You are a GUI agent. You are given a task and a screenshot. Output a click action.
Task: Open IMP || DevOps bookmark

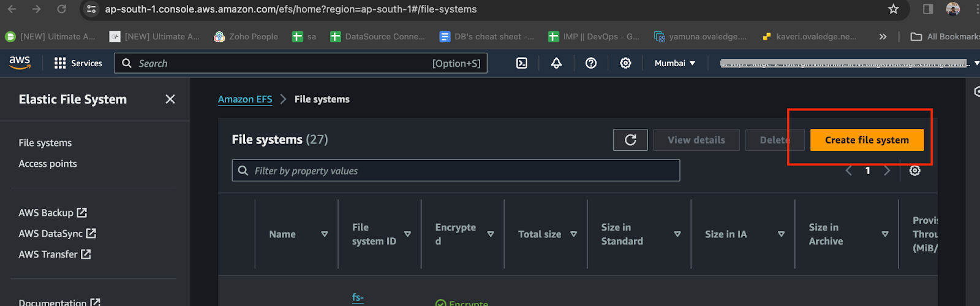[x=594, y=37]
